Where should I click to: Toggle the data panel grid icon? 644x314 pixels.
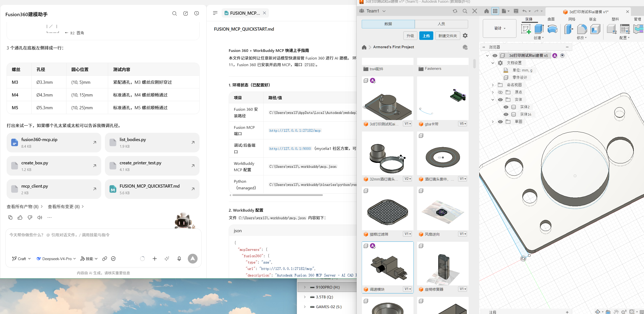[x=495, y=11]
